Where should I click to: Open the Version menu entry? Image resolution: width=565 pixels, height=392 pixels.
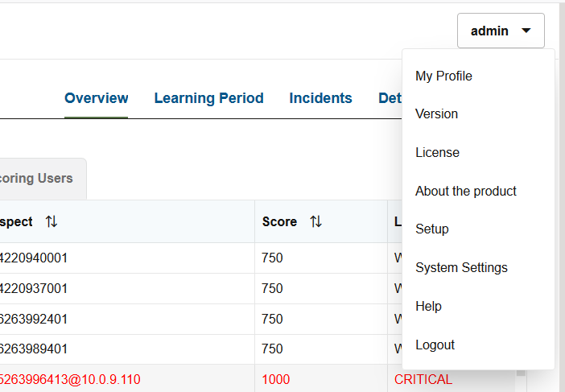coord(436,113)
